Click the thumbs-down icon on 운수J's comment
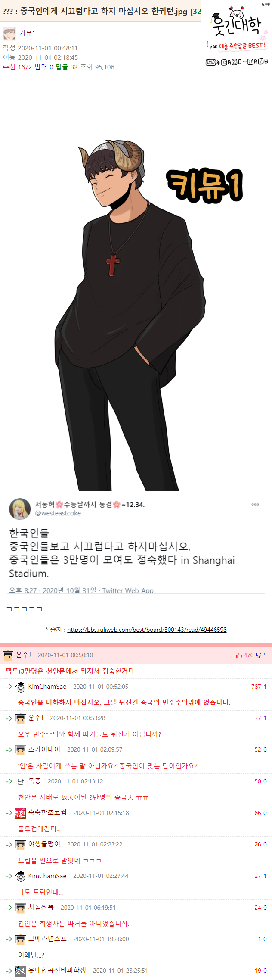This screenshot has height=980, width=272. 259,655
